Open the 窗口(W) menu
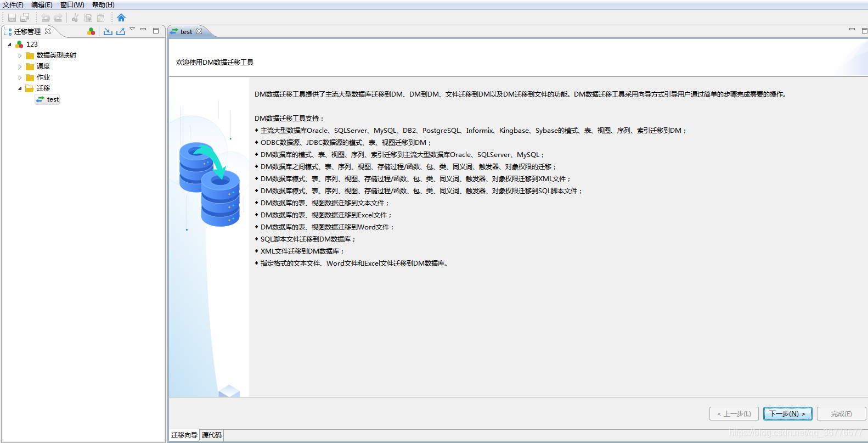Image resolution: width=868 pixels, height=443 pixels. (x=72, y=5)
